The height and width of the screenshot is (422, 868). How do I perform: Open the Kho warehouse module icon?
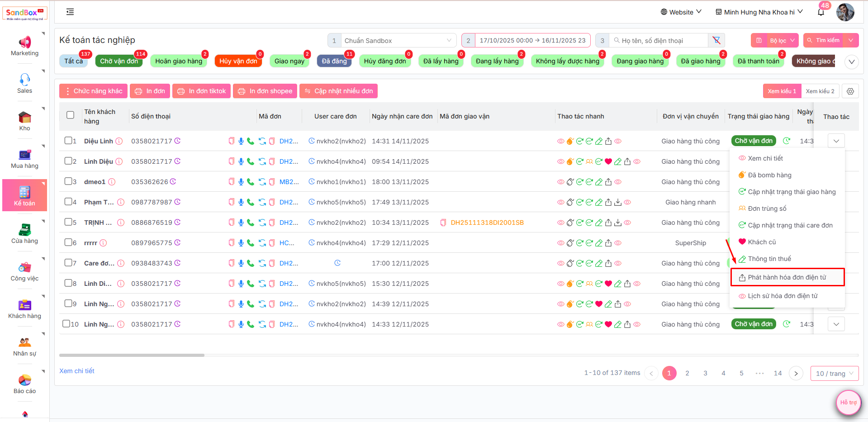coord(24,121)
